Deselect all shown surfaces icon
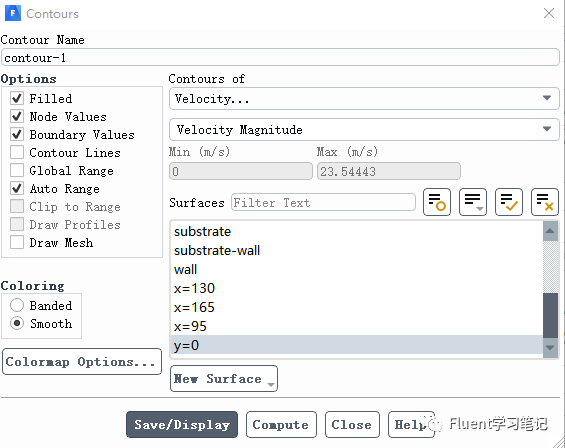This screenshot has height=448, width=565. click(x=545, y=202)
